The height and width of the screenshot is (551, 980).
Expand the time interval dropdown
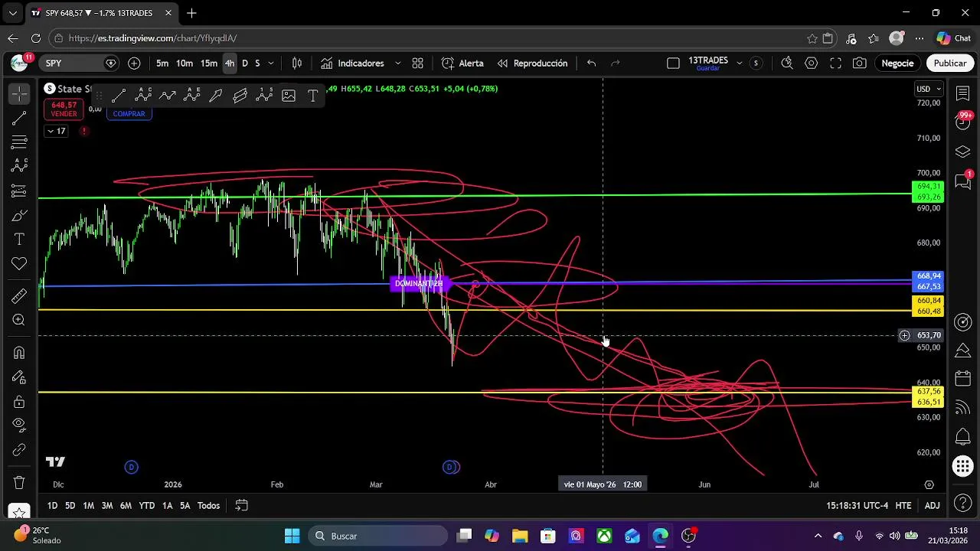[x=270, y=64]
